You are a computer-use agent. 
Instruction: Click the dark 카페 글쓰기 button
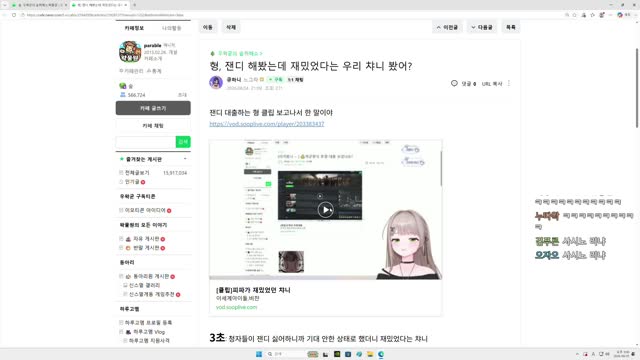(153, 108)
